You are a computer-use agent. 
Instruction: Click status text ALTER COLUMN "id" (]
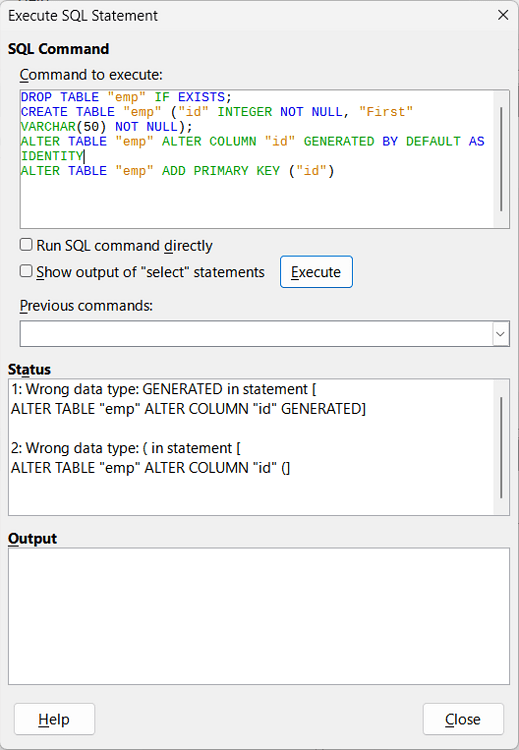151,468
